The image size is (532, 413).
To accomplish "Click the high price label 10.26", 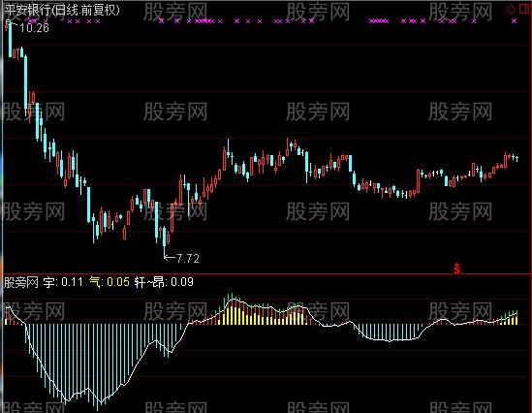I will tap(34, 28).
